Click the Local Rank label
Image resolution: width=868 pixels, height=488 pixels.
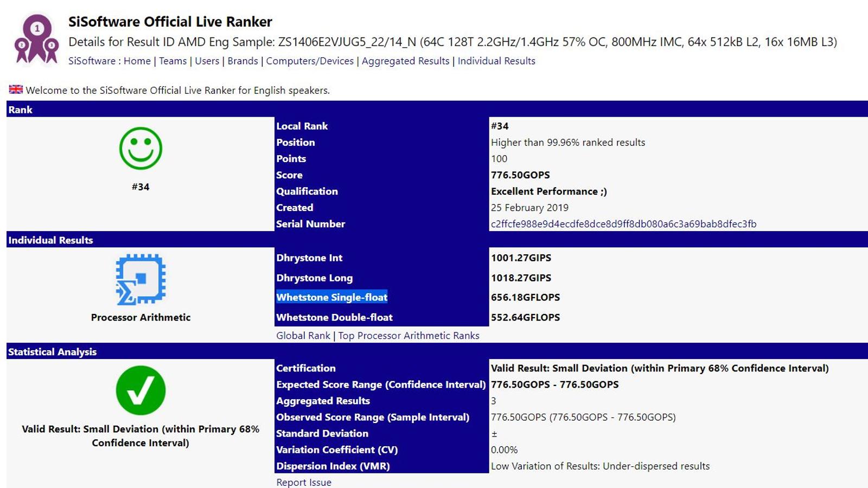[302, 126]
